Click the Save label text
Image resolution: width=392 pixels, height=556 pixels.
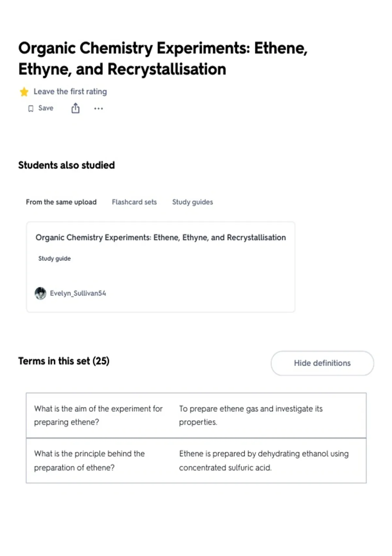pos(46,108)
